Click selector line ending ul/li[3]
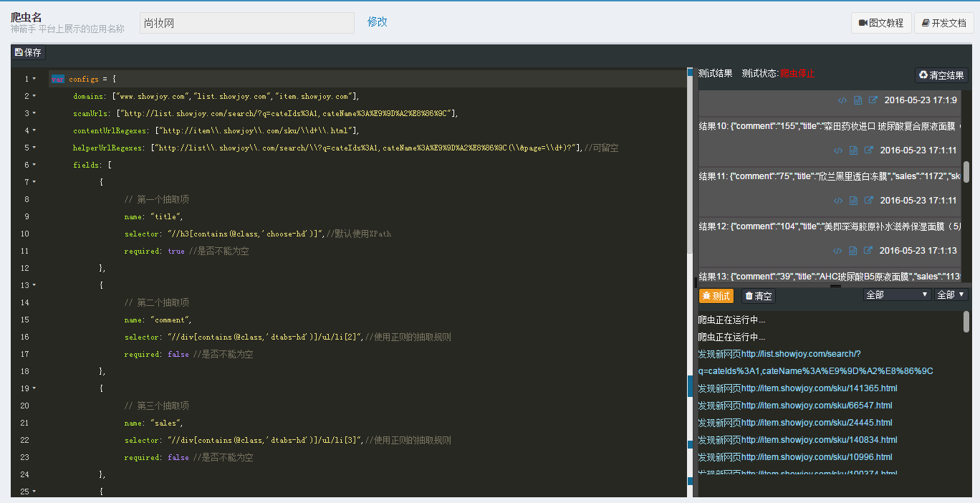The height and width of the screenshot is (503, 980). point(288,440)
